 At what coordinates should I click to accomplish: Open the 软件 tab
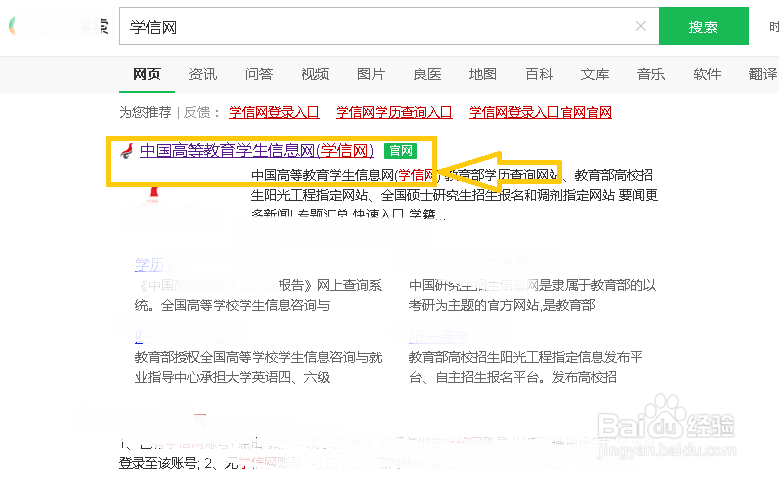tap(707, 74)
